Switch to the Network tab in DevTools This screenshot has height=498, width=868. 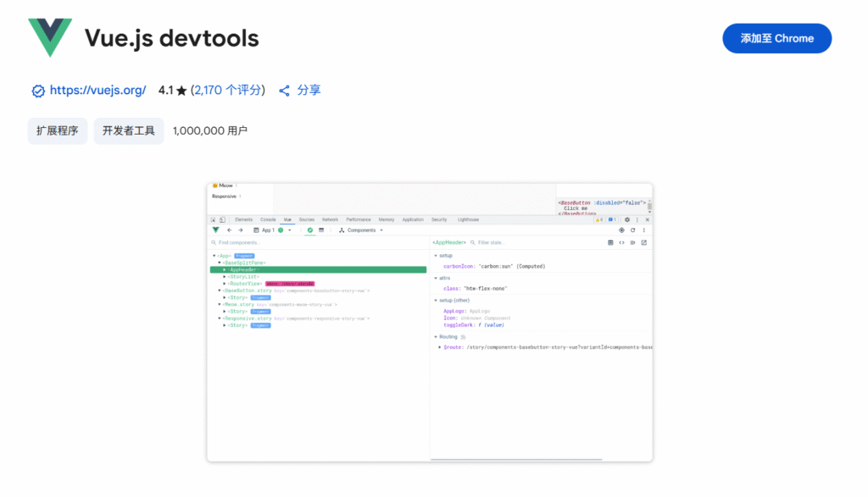pyautogui.click(x=330, y=219)
